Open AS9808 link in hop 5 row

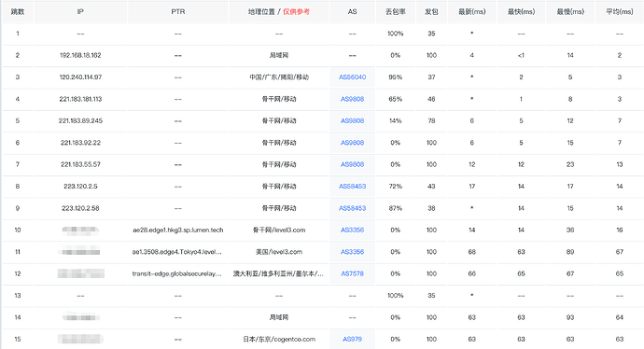pyautogui.click(x=352, y=120)
